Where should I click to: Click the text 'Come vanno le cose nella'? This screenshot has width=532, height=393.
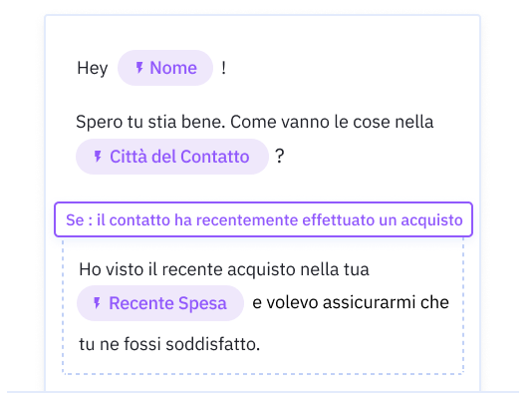point(332,122)
